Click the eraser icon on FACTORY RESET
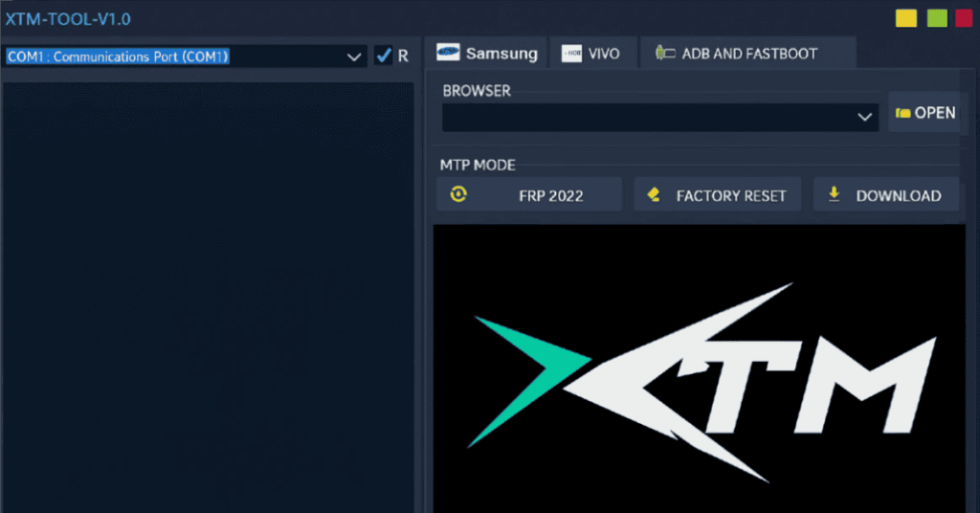 click(654, 194)
